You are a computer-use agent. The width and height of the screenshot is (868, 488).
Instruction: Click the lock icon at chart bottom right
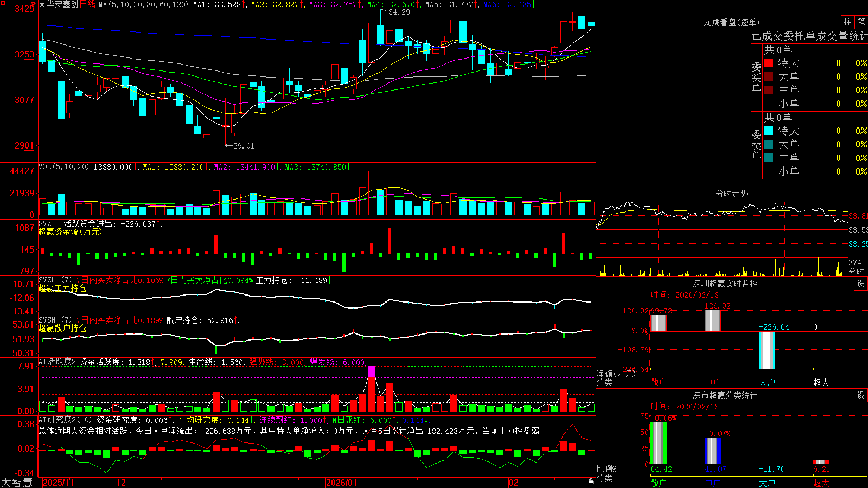click(x=591, y=481)
